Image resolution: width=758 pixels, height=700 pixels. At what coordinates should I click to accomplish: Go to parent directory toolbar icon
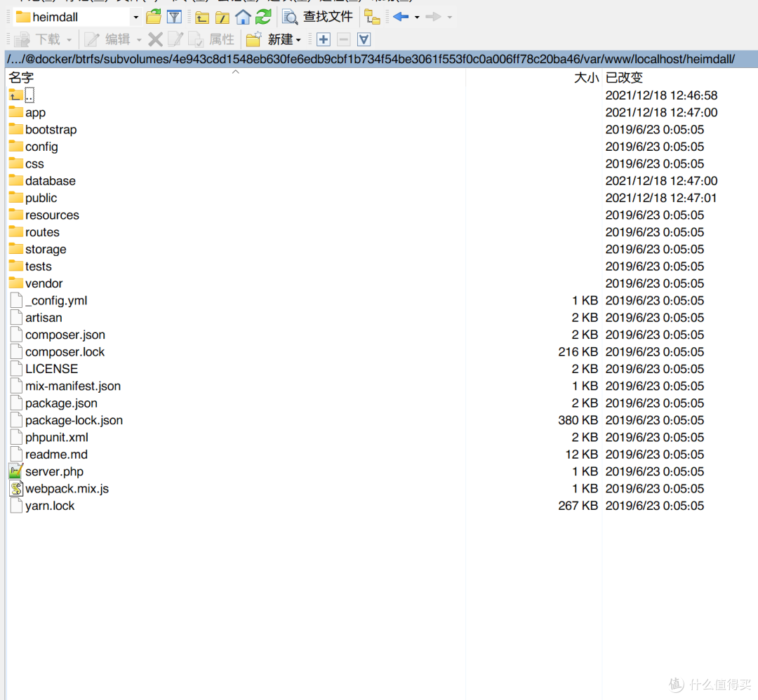[x=202, y=17]
